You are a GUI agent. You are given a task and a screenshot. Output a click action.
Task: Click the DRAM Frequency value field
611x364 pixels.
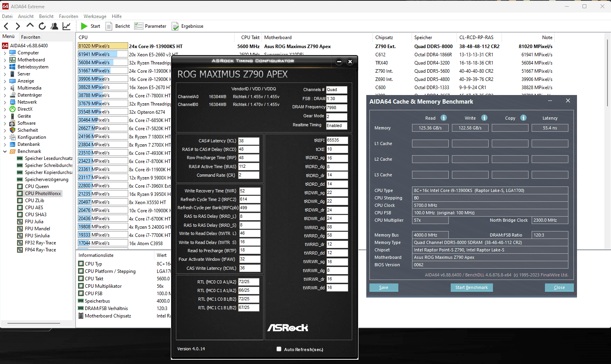point(337,108)
